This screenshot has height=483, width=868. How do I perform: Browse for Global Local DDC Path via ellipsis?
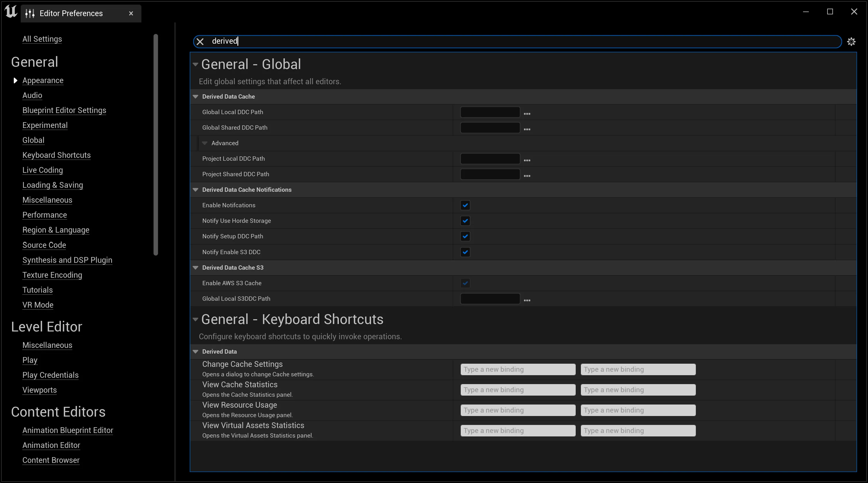point(527,114)
